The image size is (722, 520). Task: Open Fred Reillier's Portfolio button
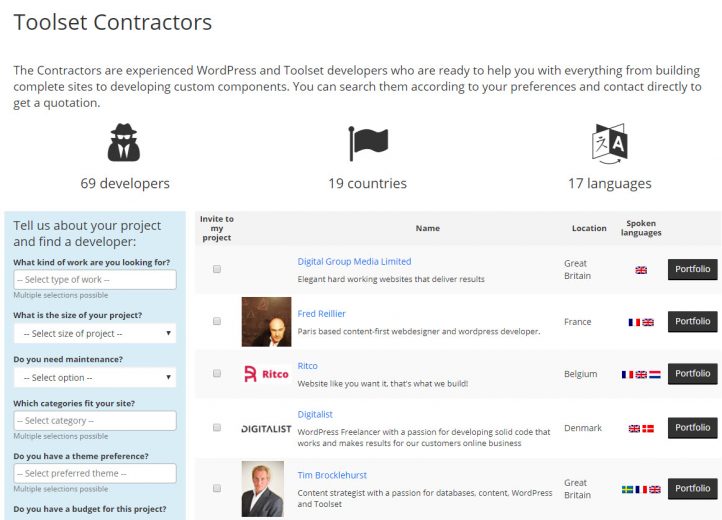coord(693,321)
